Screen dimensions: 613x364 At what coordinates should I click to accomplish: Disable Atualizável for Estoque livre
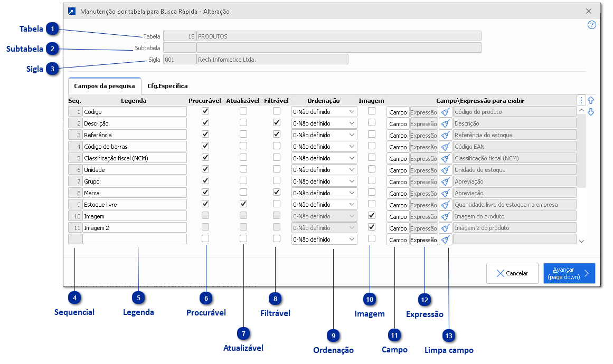[x=243, y=204]
